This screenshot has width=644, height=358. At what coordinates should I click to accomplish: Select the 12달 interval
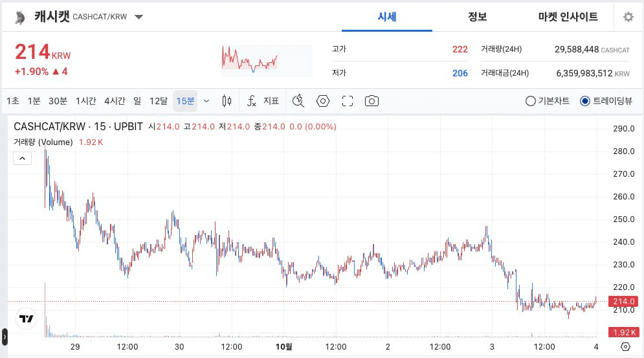[159, 101]
